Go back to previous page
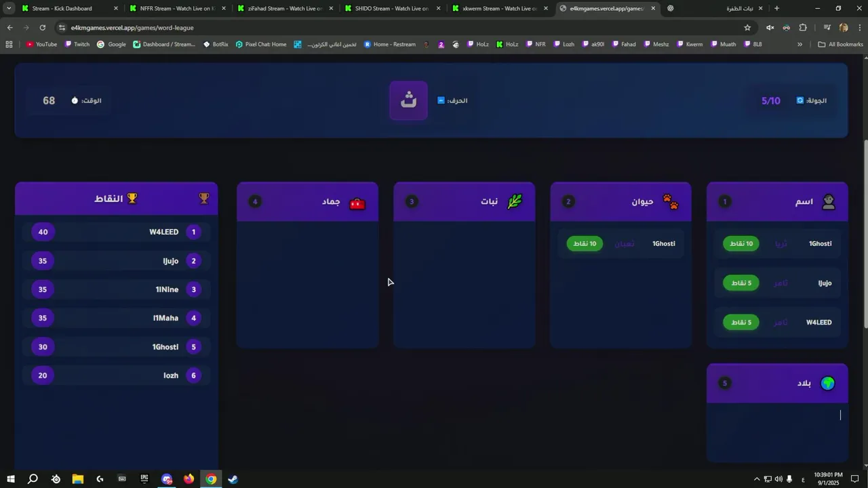Viewport: 868px width, 488px height. point(9,28)
